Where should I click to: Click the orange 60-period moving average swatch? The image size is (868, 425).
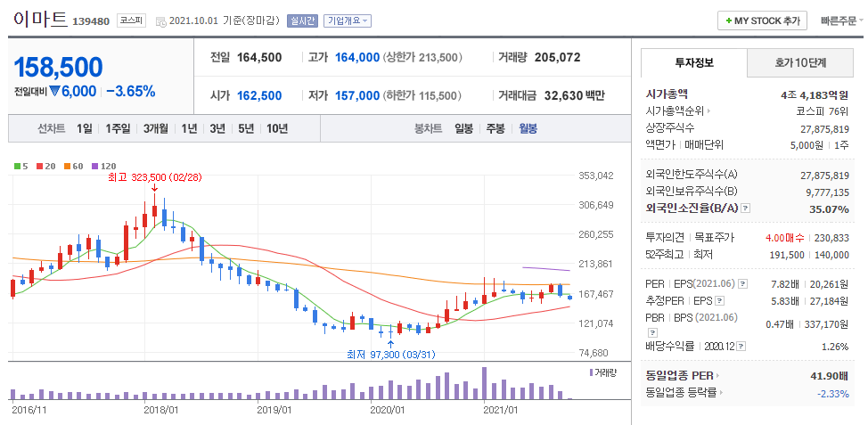click(x=67, y=166)
